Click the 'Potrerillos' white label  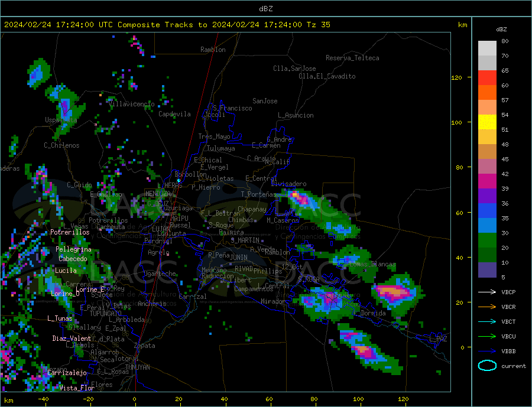[70, 232]
